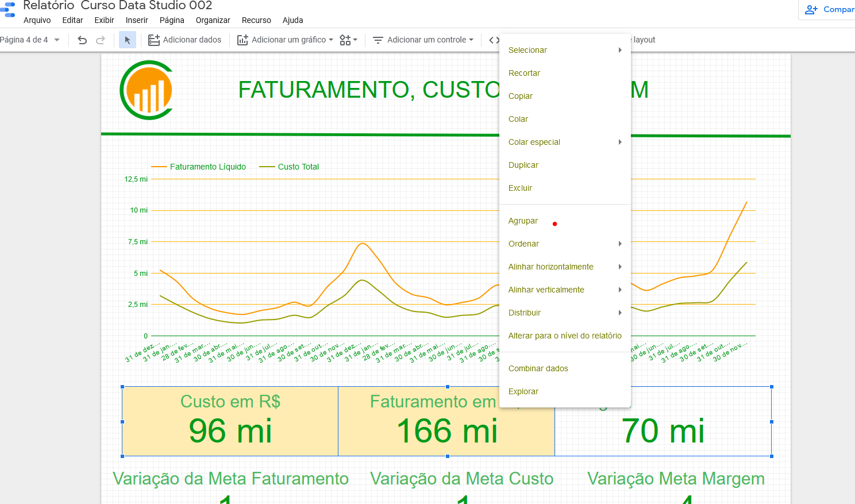
Task: Select Variação da Meta Faturamento scorecard
Action: tap(230, 487)
